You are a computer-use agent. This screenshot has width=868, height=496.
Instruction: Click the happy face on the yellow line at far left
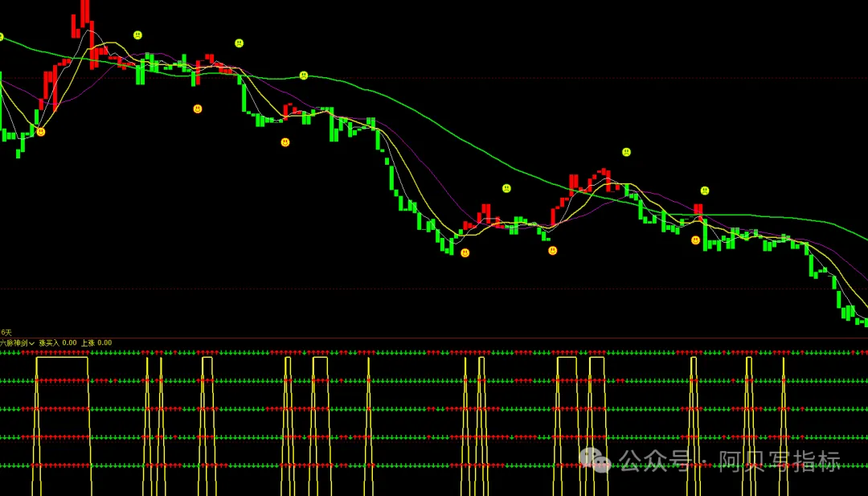tap(41, 132)
